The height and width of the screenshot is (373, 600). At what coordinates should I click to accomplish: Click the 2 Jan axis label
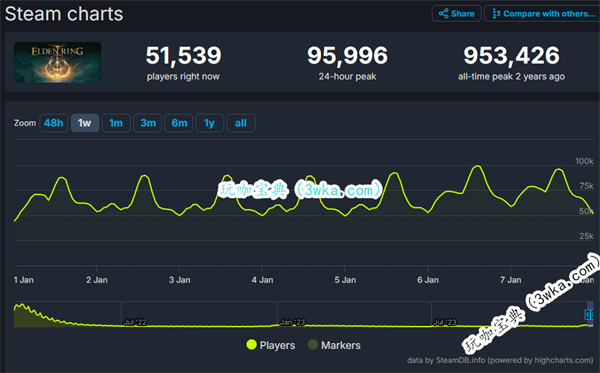click(97, 280)
